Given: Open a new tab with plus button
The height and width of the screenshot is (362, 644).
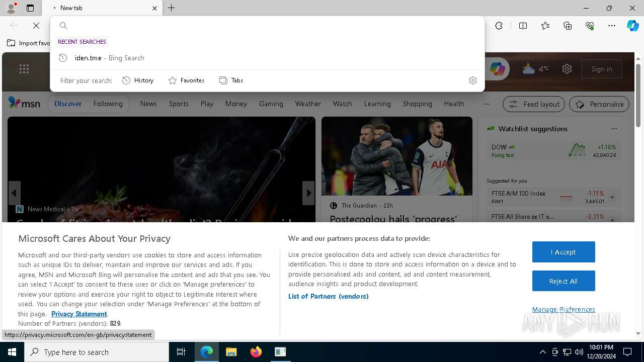Looking at the screenshot, I should 172,8.
